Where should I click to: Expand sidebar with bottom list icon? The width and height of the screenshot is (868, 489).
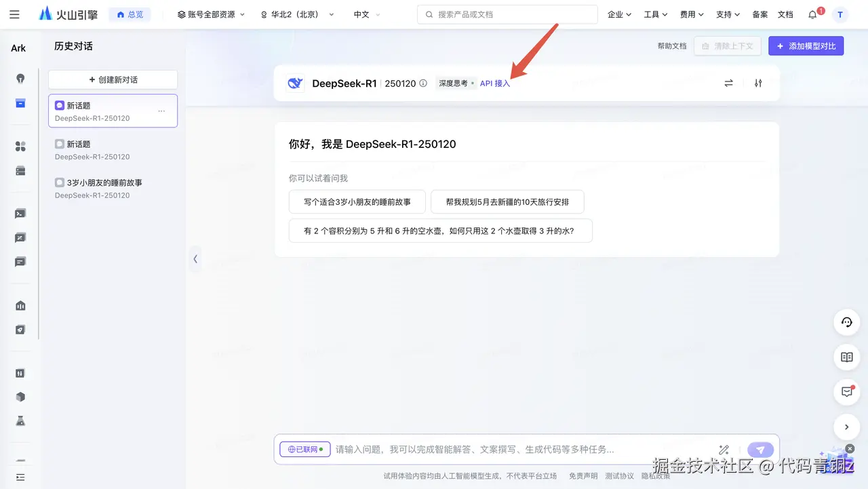[x=20, y=477]
